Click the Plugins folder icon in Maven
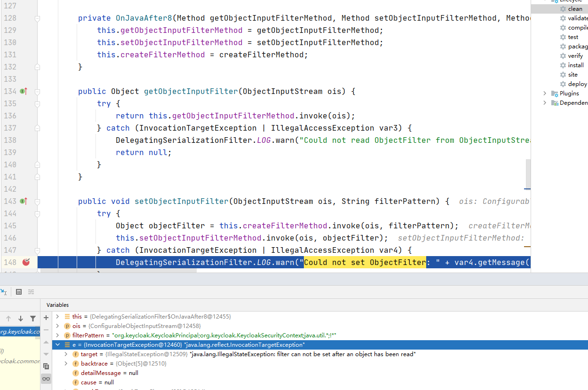588x390 pixels. (555, 93)
